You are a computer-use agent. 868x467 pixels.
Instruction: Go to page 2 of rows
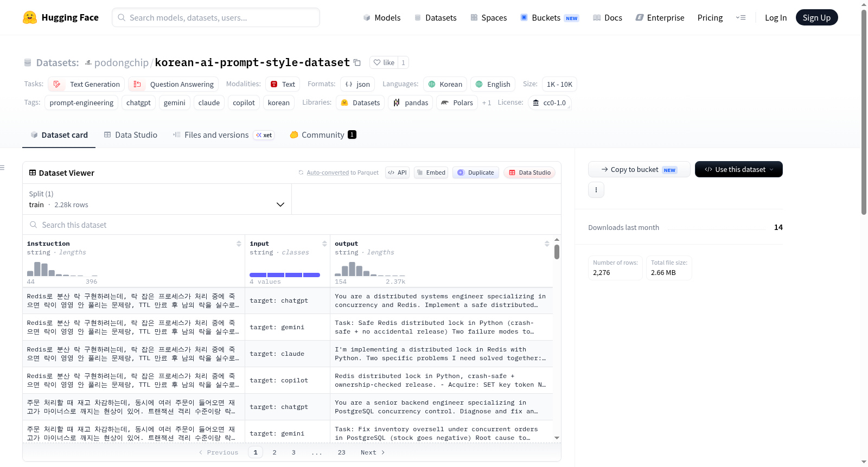coord(275,452)
